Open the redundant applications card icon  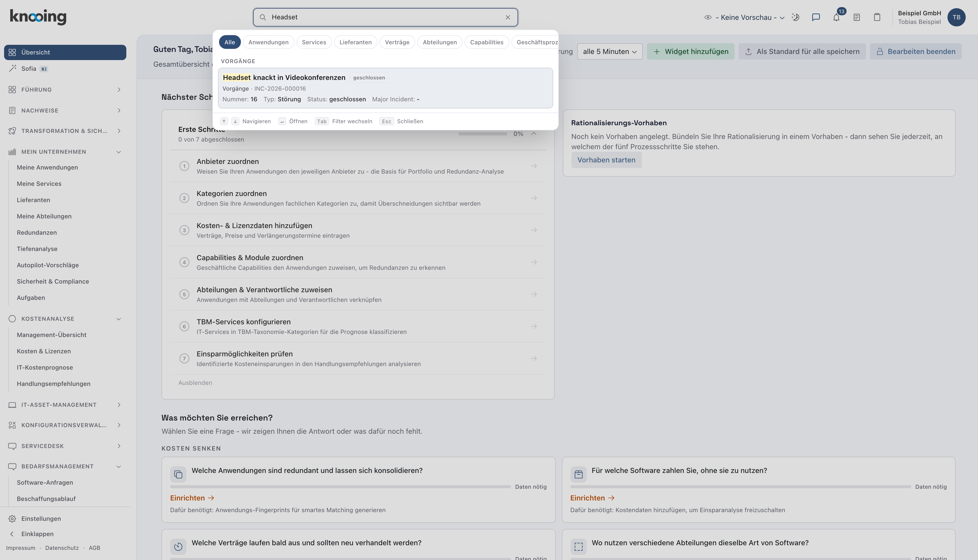[178, 474]
